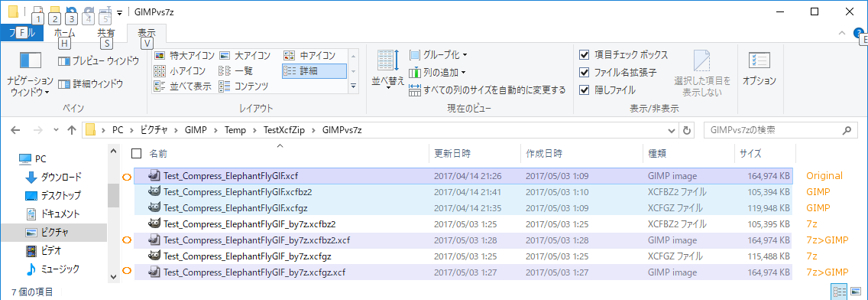The height and width of the screenshot is (300, 868).
Task: Expand the layout gallery more arrow
Action: point(354,86)
